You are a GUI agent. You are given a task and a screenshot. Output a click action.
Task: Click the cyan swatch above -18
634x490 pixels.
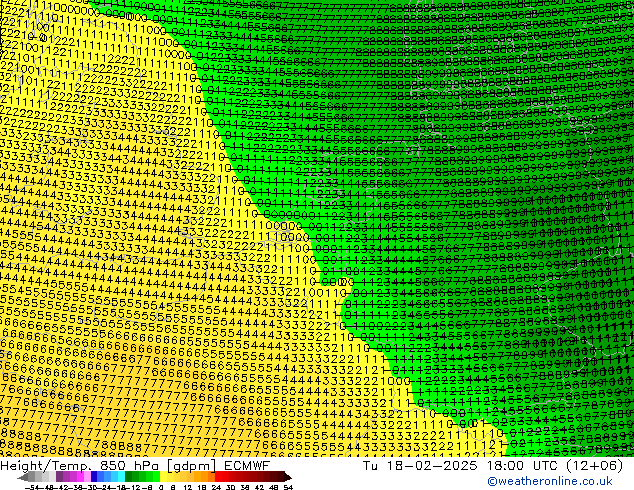click(x=121, y=477)
